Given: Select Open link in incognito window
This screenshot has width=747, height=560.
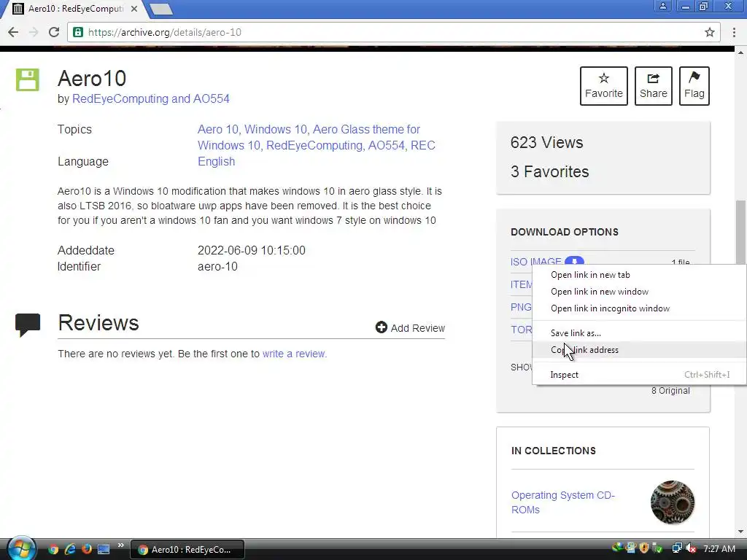Looking at the screenshot, I should [639, 308].
